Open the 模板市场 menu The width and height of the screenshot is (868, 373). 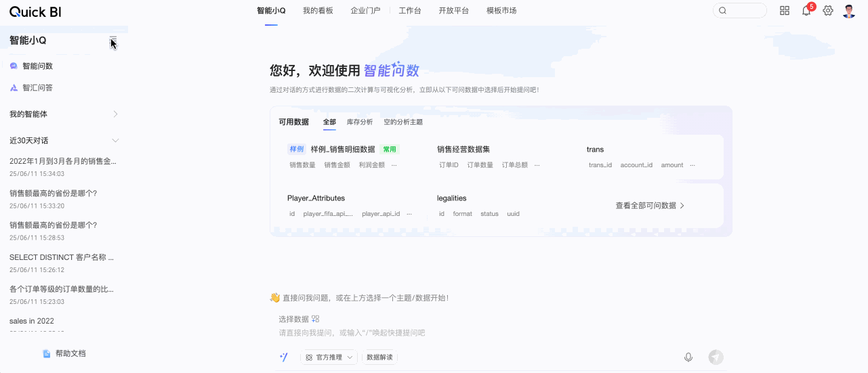pos(501,11)
